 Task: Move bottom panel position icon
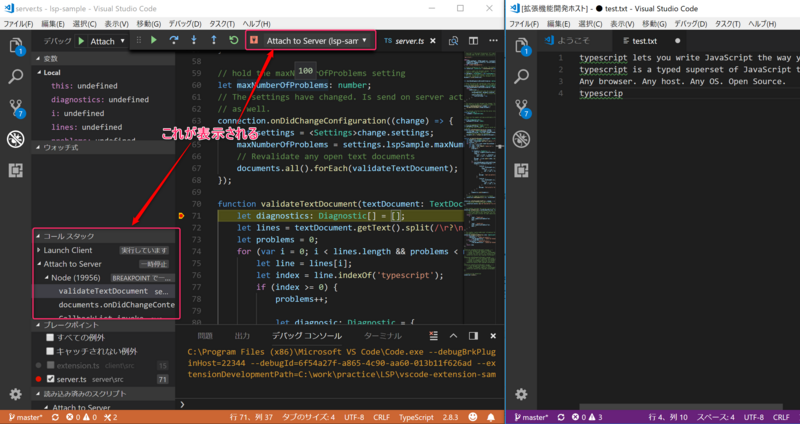(x=473, y=336)
